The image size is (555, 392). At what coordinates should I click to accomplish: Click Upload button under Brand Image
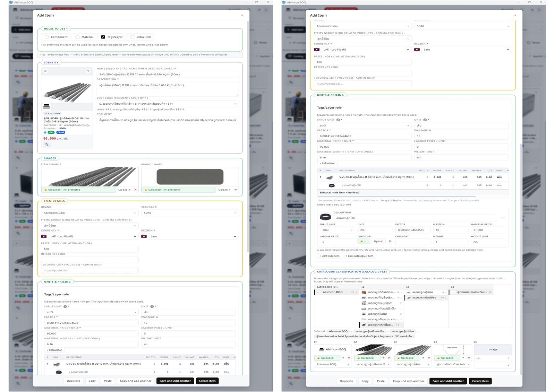(224, 190)
